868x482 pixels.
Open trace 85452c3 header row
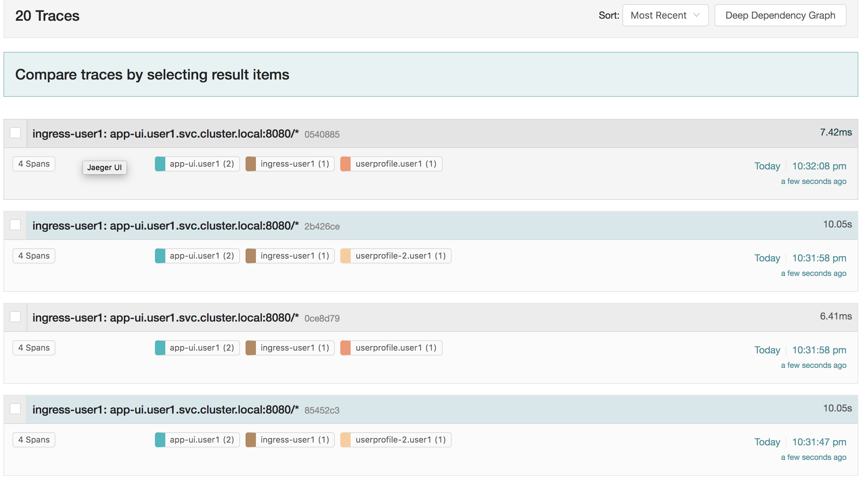click(x=442, y=409)
